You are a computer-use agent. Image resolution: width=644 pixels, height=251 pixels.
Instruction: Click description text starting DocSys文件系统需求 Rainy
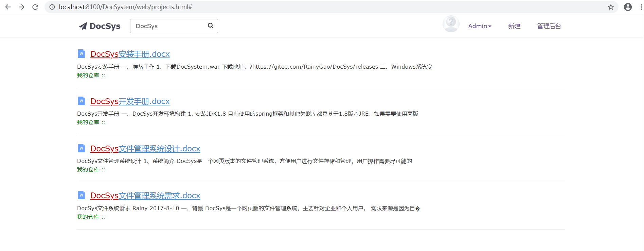pyautogui.click(x=248, y=208)
